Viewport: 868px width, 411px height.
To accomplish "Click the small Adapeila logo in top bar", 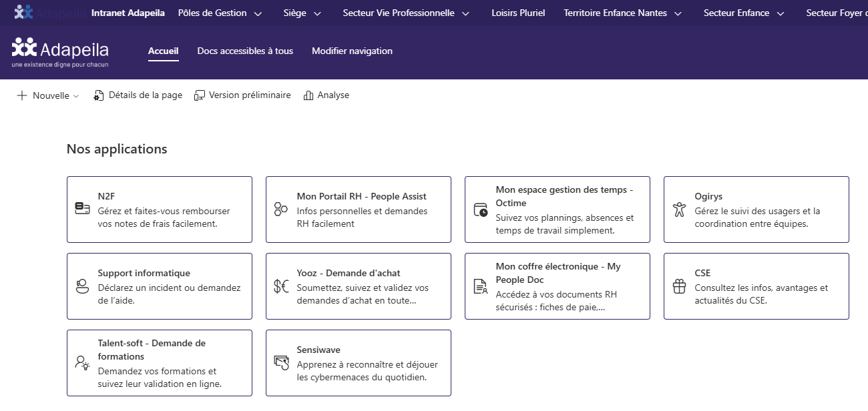I will (x=23, y=12).
